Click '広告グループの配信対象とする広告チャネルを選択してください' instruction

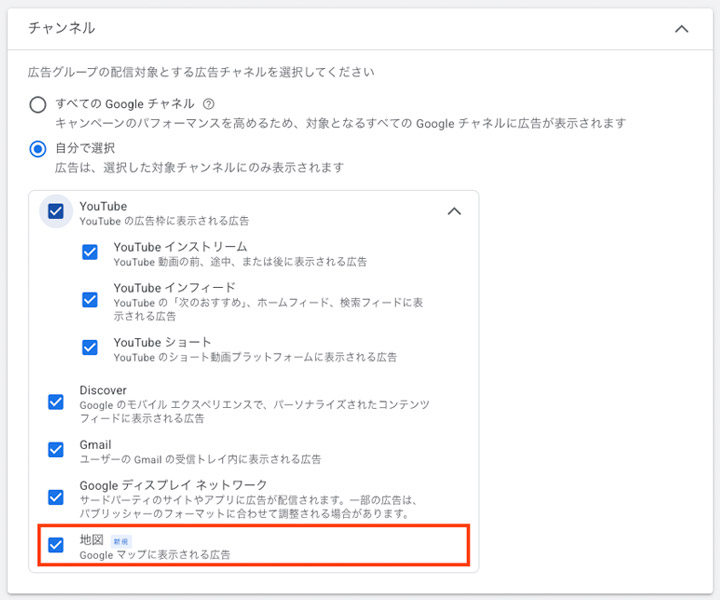(x=201, y=72)
